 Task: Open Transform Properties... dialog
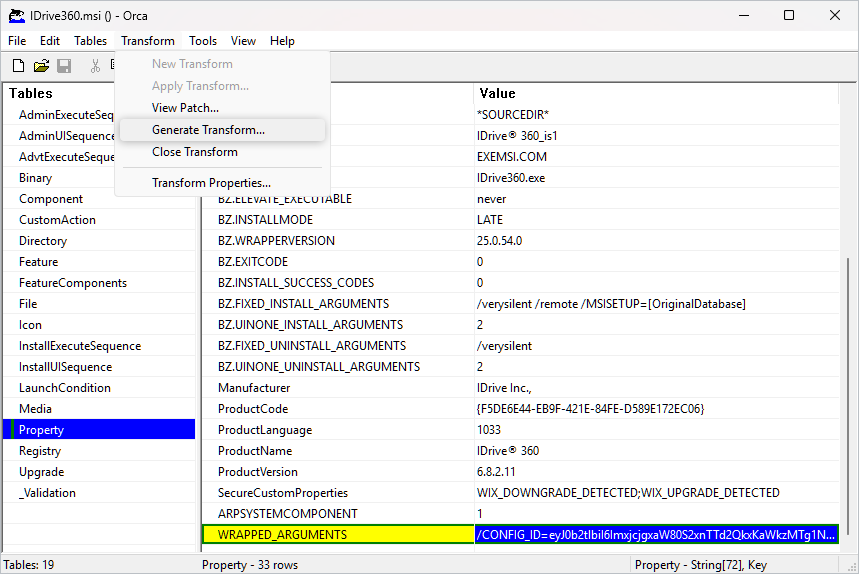211,183
